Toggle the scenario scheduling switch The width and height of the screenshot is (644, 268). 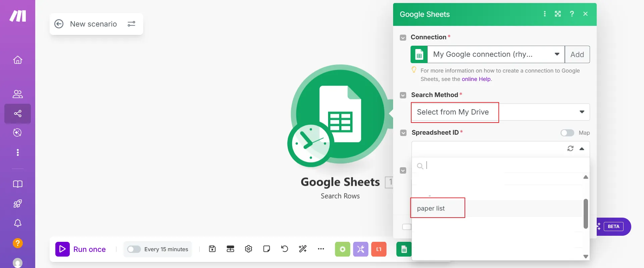pos(134,249)
